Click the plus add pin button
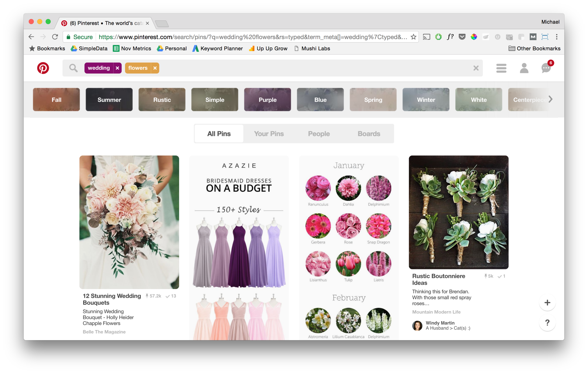 (547, 302)
